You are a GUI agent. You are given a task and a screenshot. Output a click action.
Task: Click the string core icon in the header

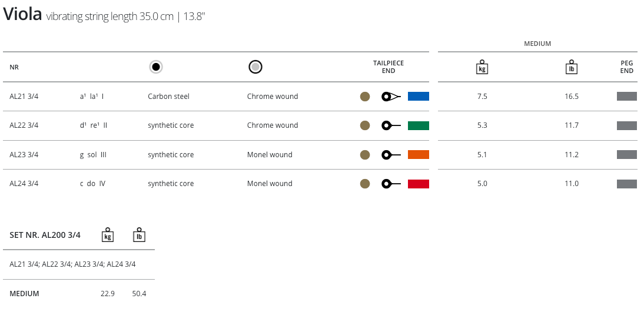click(155, 67)
